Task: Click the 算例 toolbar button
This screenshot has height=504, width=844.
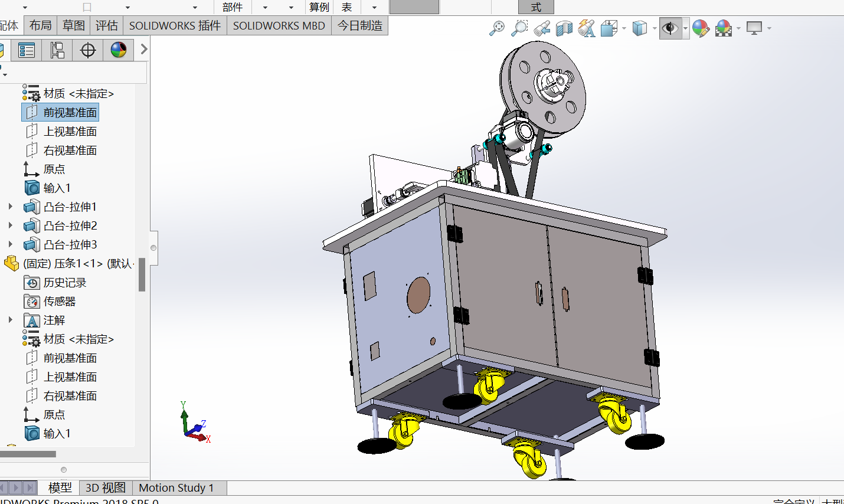Action: pyautogui.click(x=319, y=7)
